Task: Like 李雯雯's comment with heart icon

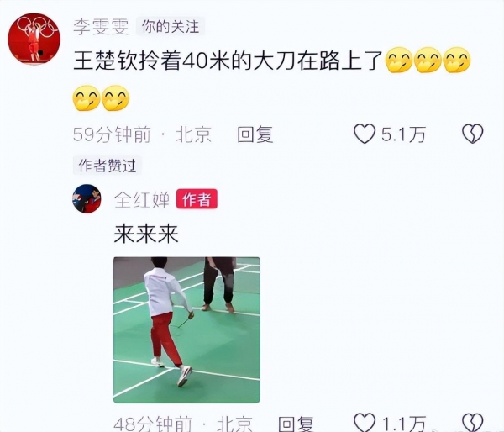Action: (x=365, y=134)
